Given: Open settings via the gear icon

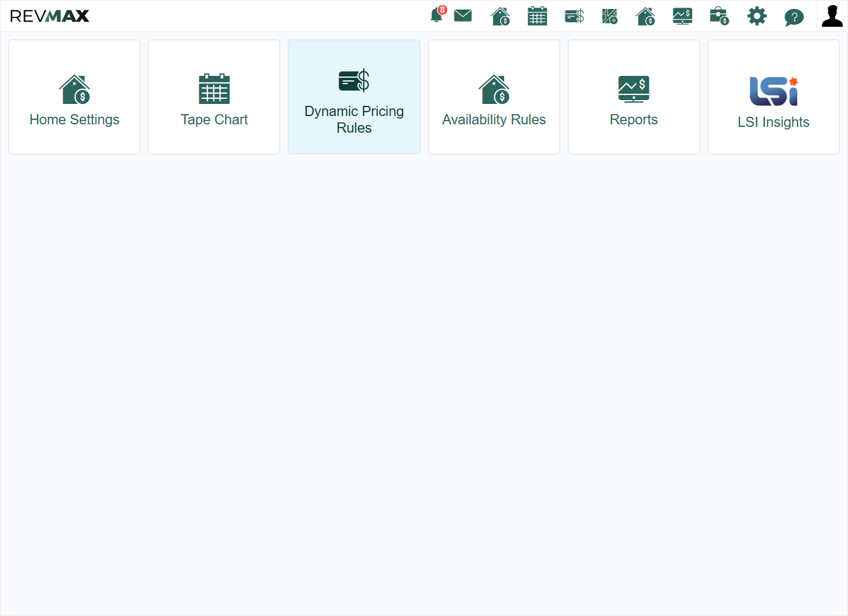Looking at the screenshot, I should 757,16.
